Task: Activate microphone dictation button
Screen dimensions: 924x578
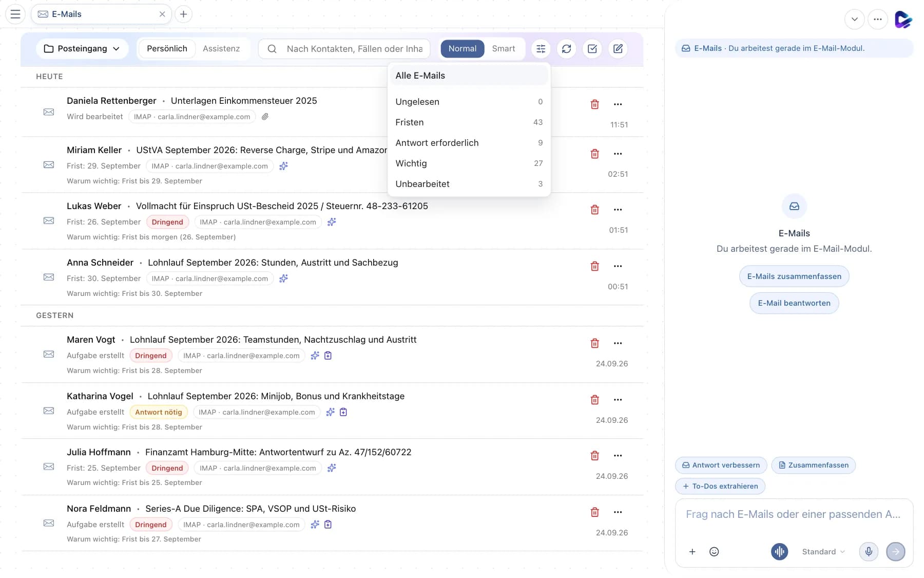Action: (x=869, y=552)
